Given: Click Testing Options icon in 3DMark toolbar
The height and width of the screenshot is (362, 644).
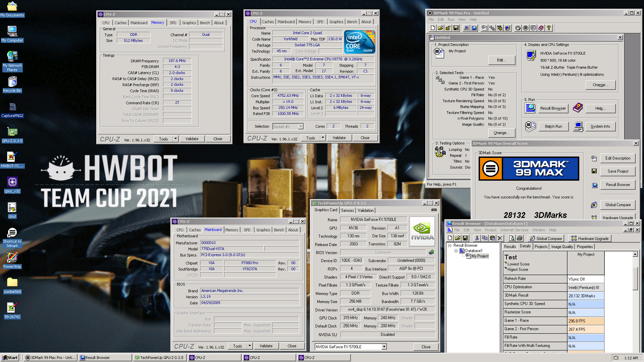Looking at the screenshot, I should [500, 28].
